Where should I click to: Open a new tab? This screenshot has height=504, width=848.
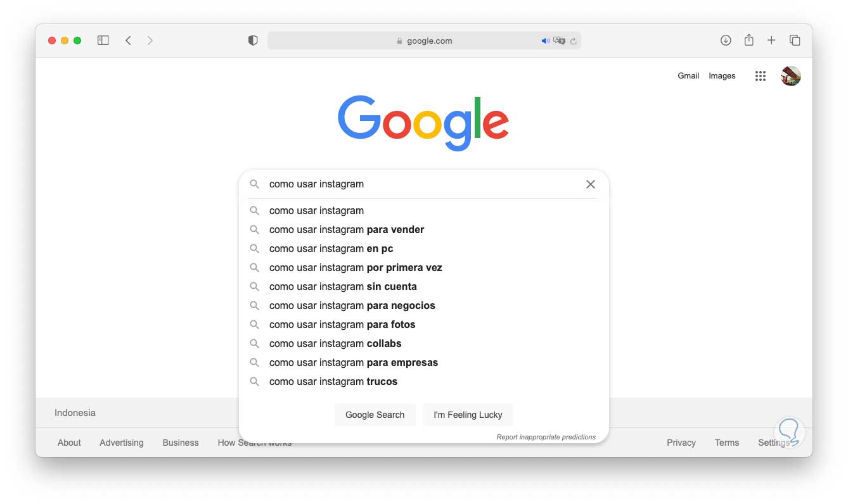[771, 41]
